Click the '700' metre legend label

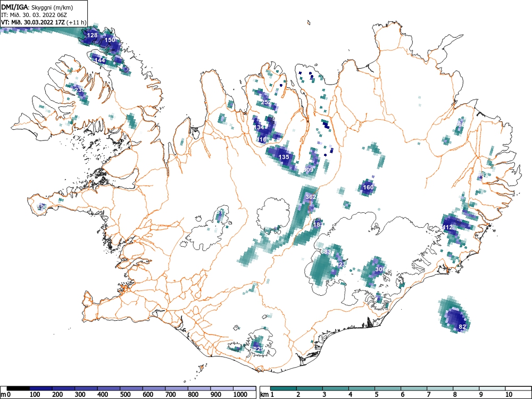point(171,395)
